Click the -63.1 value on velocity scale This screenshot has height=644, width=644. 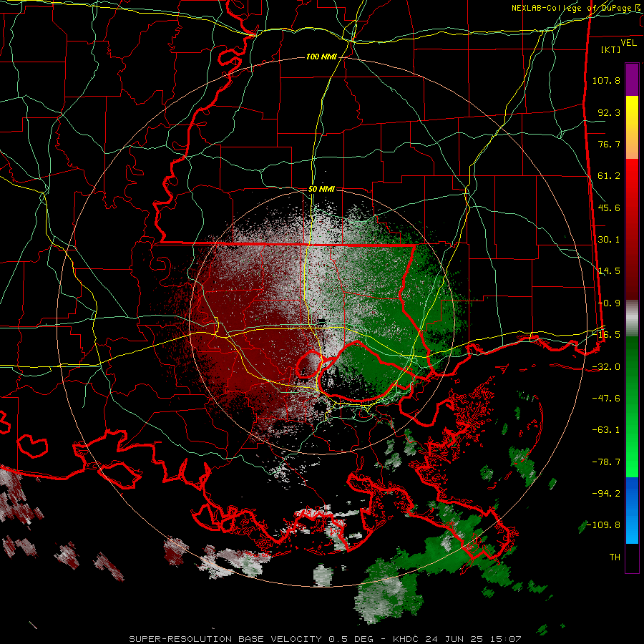[606, 430]
